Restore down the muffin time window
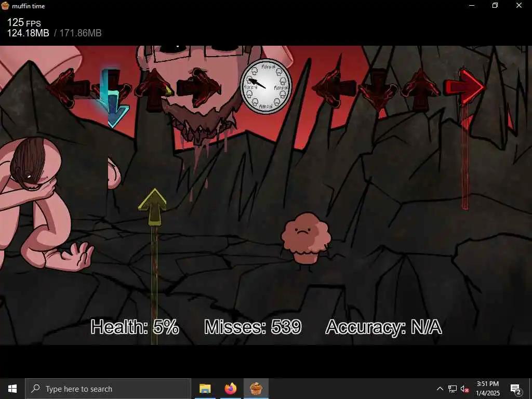The image size is (532, 399). 495,5
